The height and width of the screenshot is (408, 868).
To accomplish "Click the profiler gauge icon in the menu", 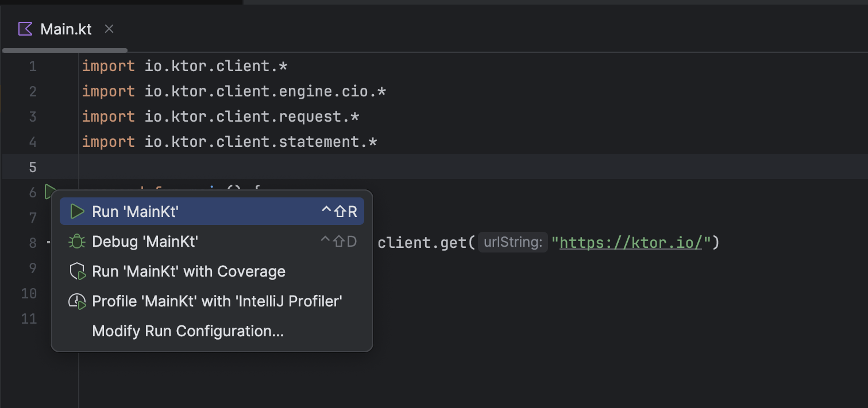I will (x=77, y=301).
